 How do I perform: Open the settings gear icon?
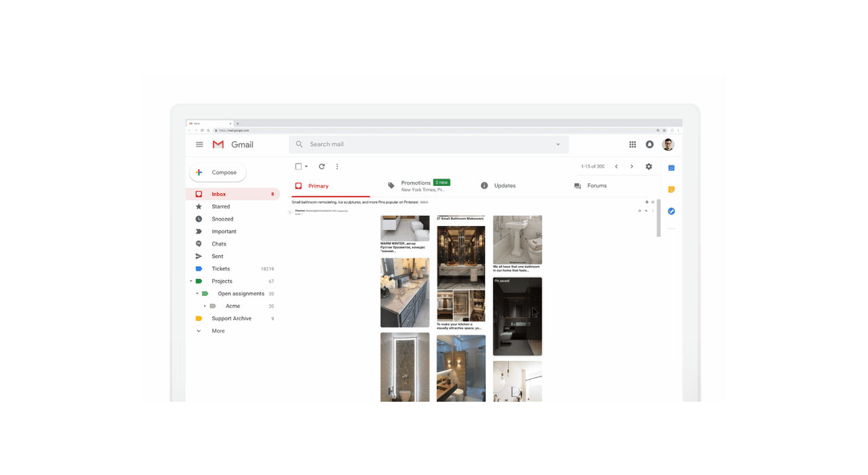point(649,166)
